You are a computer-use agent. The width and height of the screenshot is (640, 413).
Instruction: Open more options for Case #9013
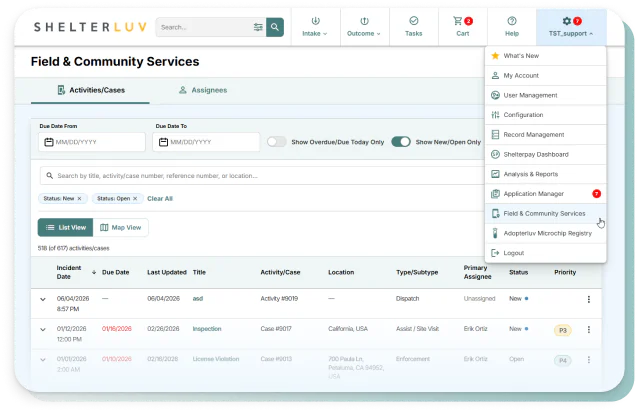(x=589, y=360)
